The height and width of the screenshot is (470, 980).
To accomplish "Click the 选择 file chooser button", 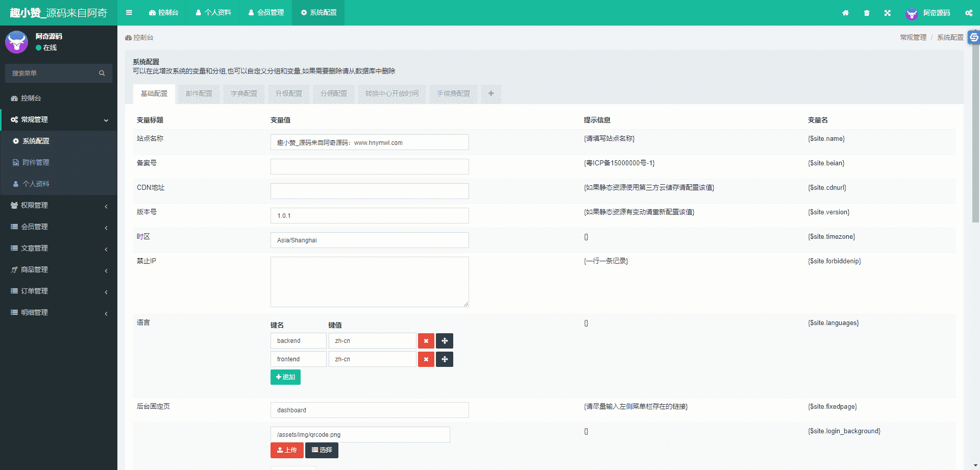I will coord(322,450).
